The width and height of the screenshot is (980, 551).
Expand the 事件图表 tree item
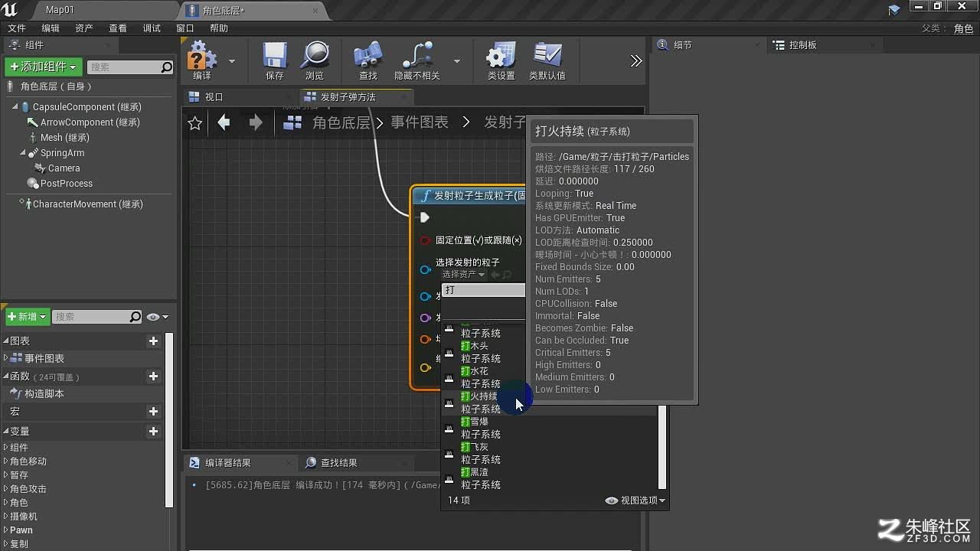click(6, 358)
